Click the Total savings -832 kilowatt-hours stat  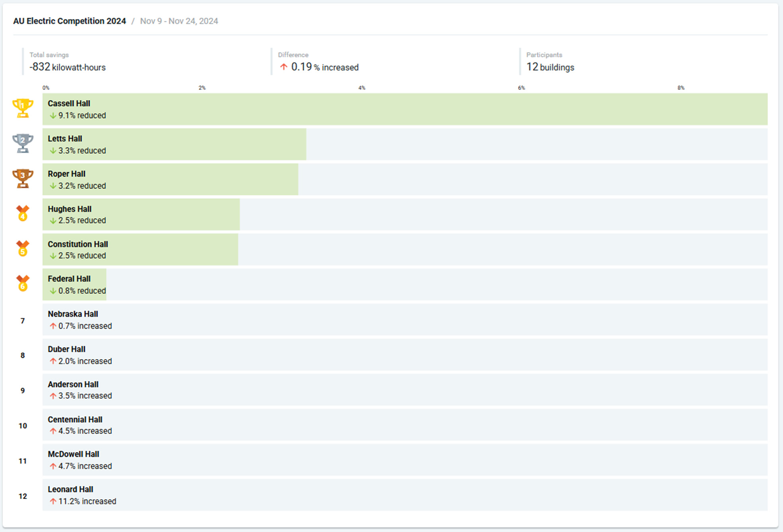click(x=68, y=62)
